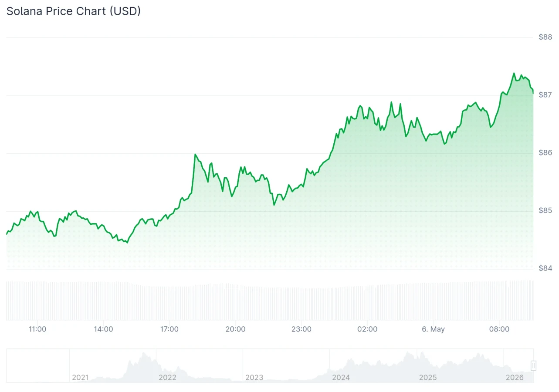Click the $88 price axis label

[x=545, y=37]
